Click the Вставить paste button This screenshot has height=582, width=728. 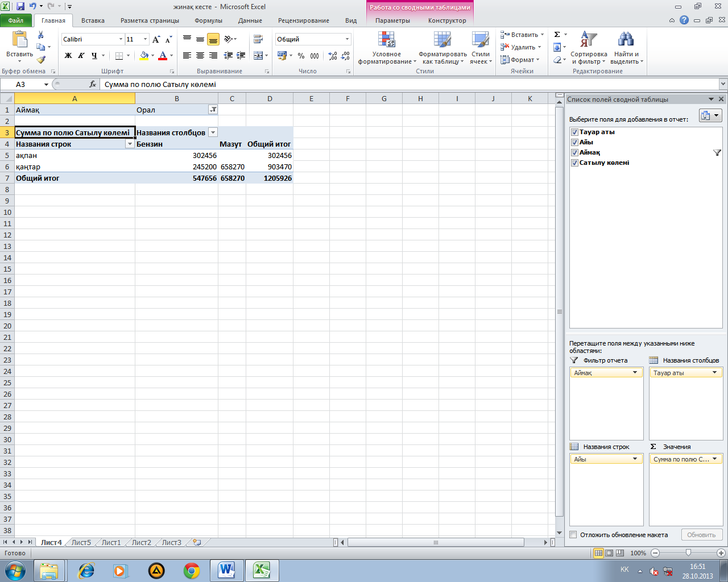pyautogui.click(x=19, y=45)
